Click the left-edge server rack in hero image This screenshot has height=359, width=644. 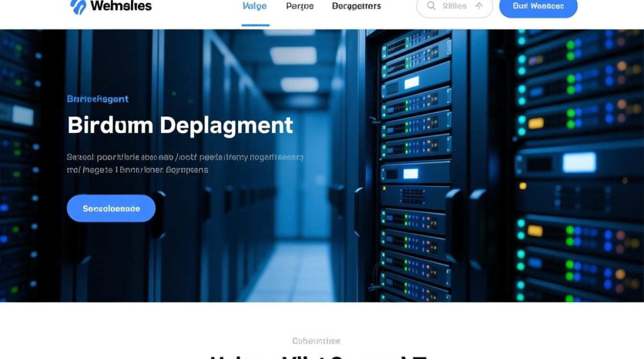pyautogui.click(x=19, y=168)
